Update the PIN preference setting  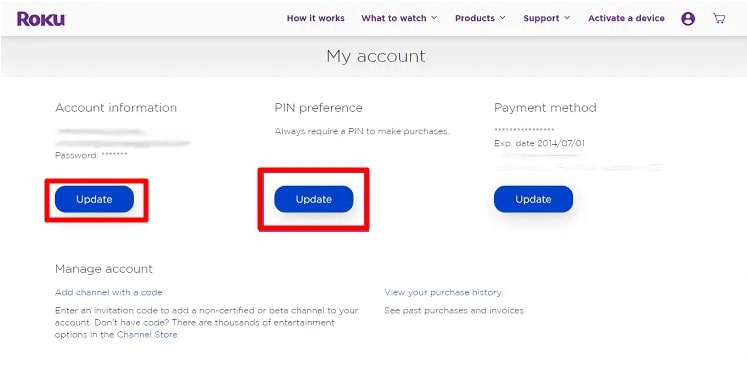point(313,199)
